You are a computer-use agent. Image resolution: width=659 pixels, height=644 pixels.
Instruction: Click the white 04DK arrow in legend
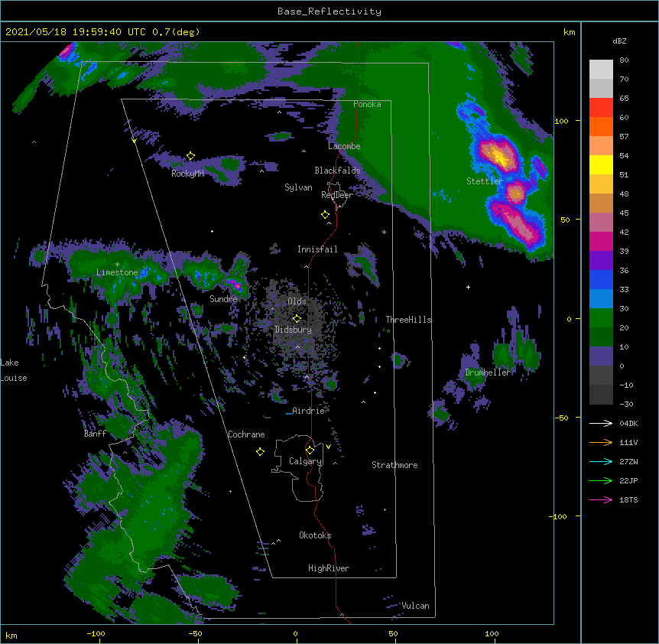601,423
